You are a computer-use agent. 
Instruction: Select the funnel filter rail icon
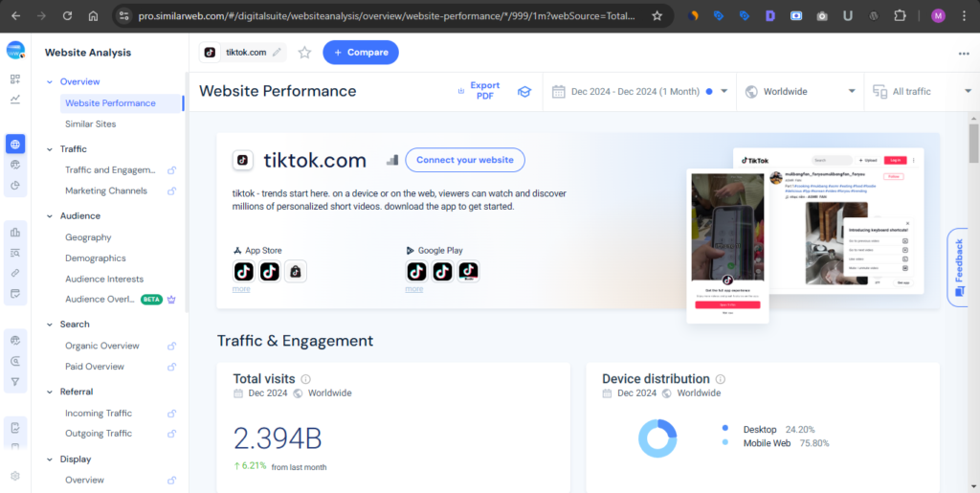click(15, 381)
